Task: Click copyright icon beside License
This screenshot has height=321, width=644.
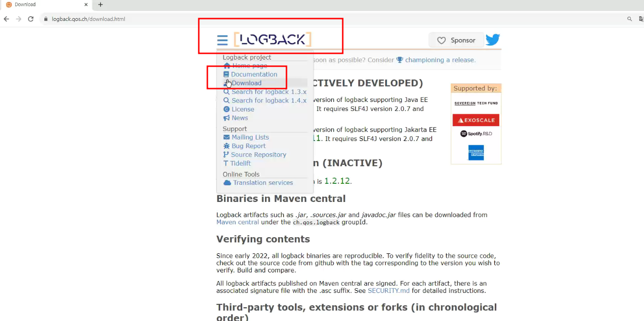Action: click(226, 109)
